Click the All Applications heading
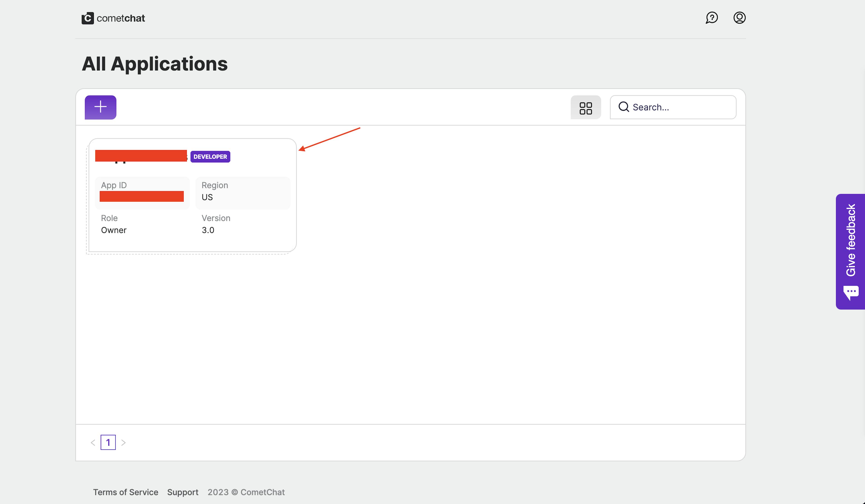Image resolution: width=865 pixels, height=504 pixels. [x=155, y=64]
